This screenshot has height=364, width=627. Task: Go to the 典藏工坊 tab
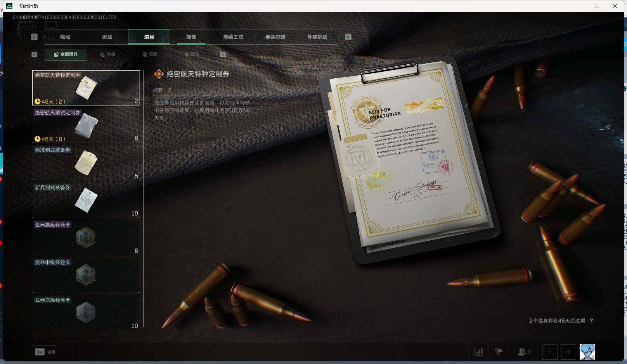coord(233,37)
